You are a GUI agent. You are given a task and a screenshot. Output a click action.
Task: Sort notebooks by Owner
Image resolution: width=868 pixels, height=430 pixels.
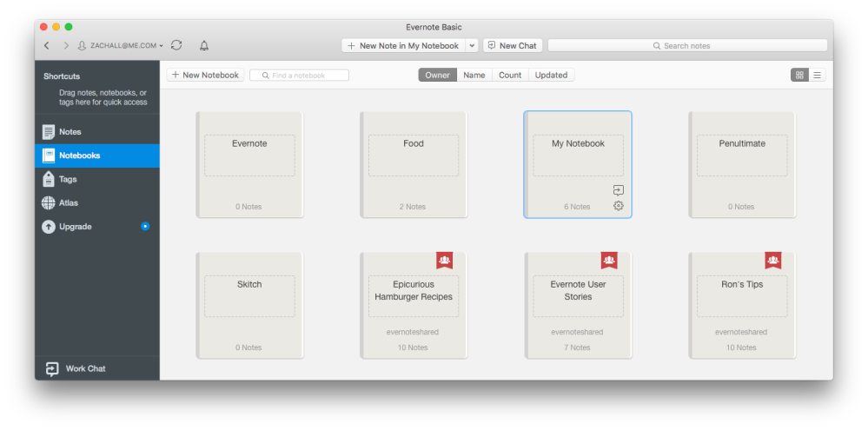coord(437,76)
